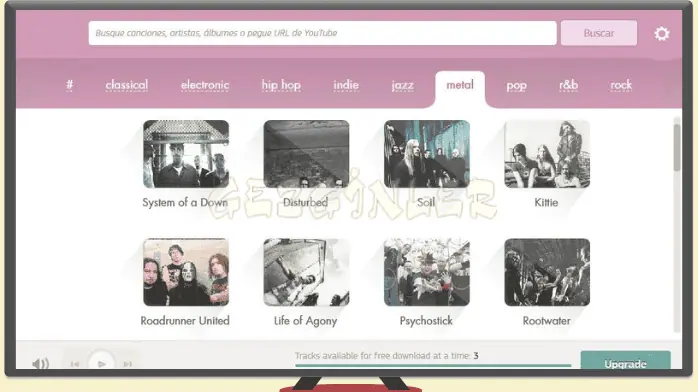
Task: Open the Roadrunner United thumbnail
Action: (186, 272)
